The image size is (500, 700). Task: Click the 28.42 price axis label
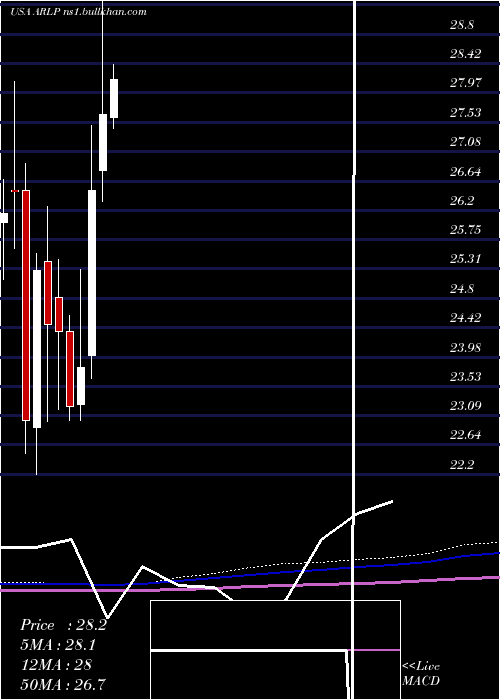[466, 54]
